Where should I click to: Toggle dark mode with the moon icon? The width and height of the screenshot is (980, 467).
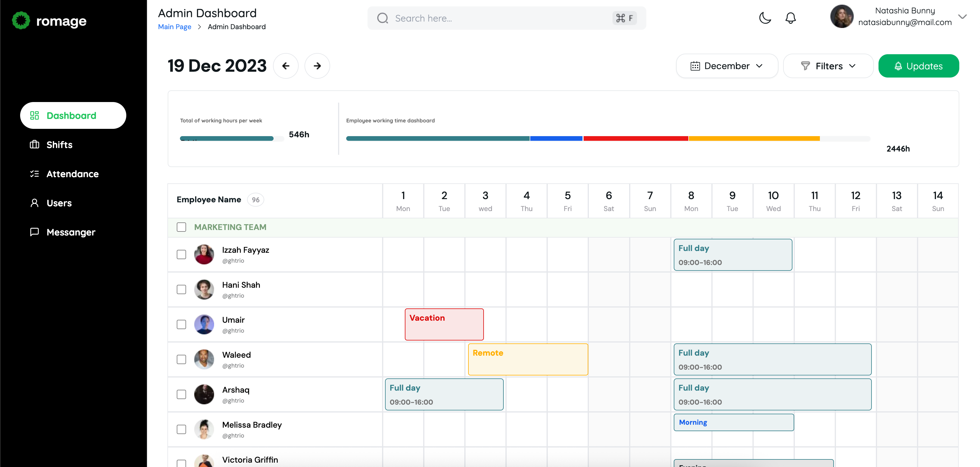click(765, 18)
